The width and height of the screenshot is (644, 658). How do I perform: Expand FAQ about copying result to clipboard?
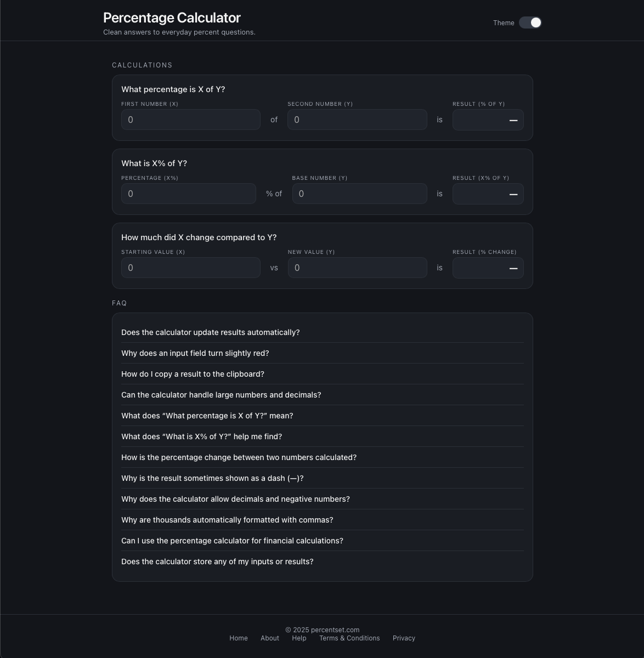323,374
